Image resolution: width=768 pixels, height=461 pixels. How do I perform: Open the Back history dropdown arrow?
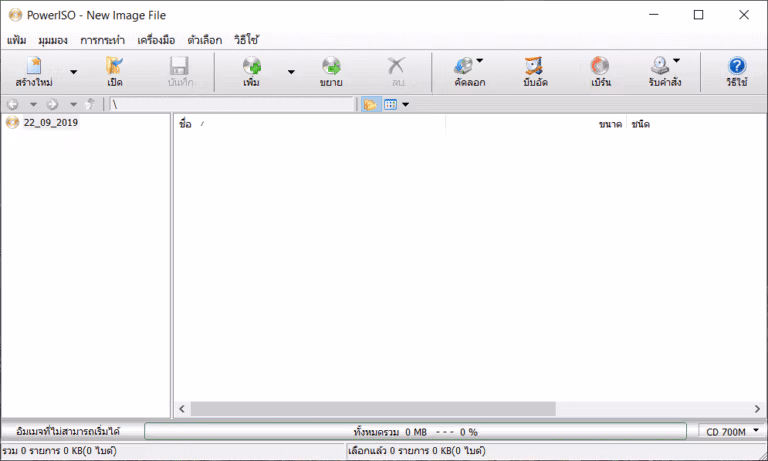33,104
